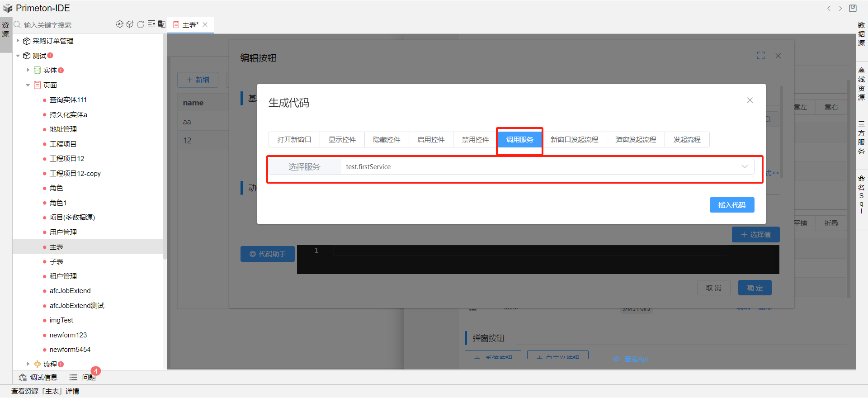
Task: Expand the 实体 folder
Action: tap(28, 70)
